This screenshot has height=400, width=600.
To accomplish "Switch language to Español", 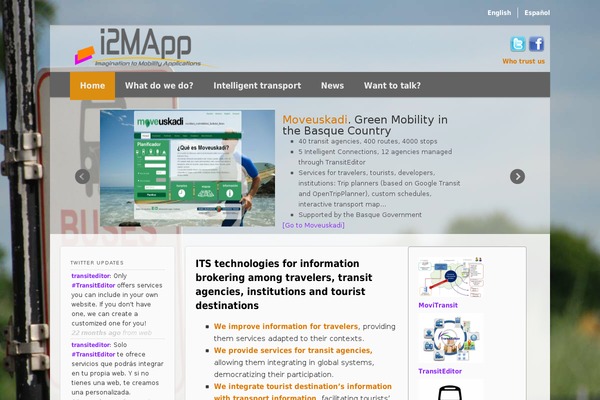I will click(x=537, y=13).
